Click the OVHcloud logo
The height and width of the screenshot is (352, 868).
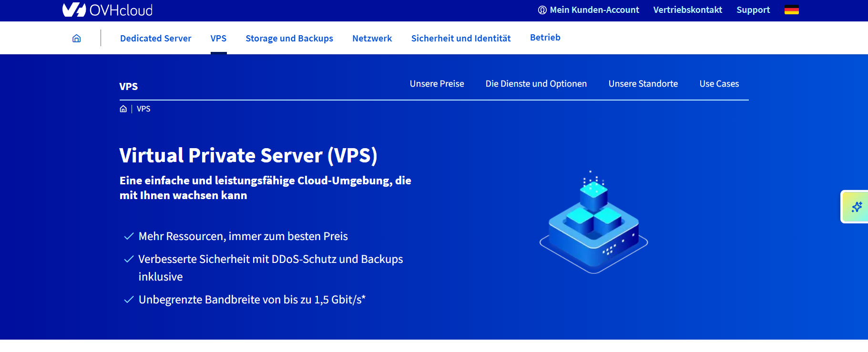(x=107, y=10)
